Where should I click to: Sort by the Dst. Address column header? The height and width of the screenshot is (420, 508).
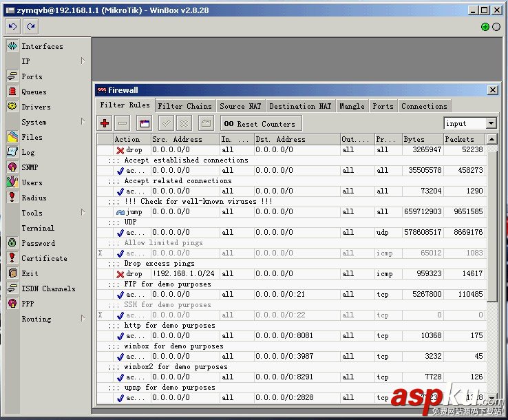[297, 139]
